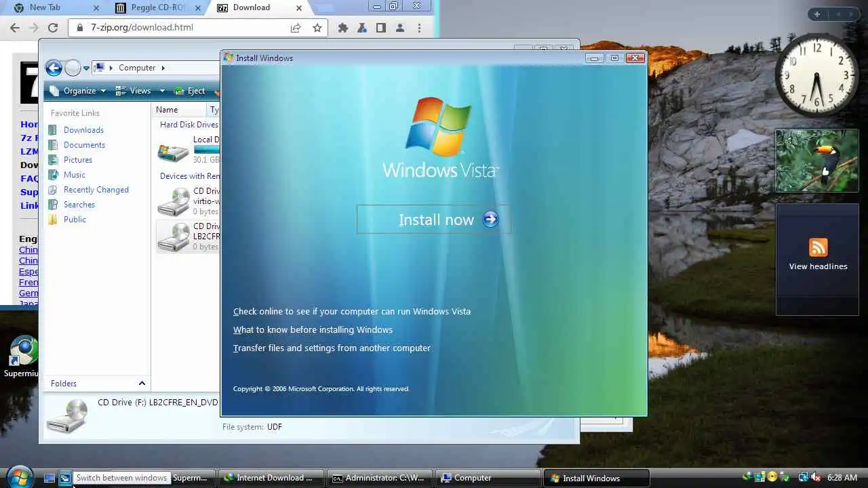Switch to Install Windows taskbar button

(597, 478)
